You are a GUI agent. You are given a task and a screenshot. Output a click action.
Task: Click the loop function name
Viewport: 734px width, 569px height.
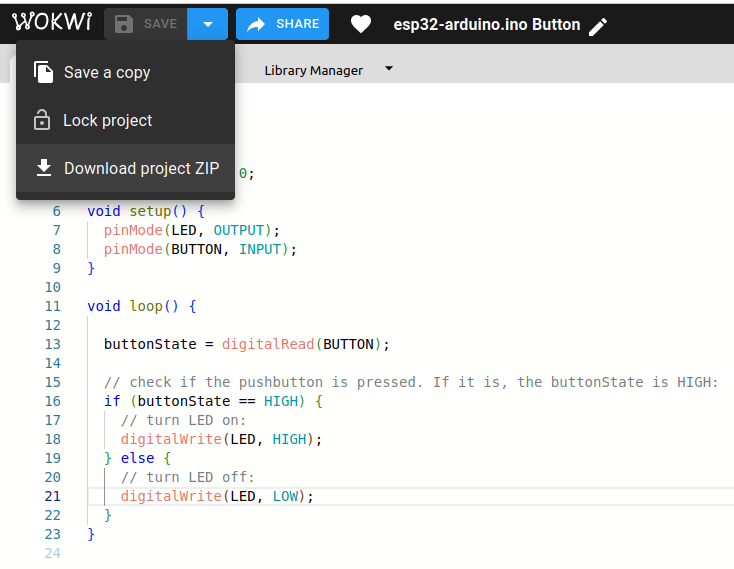[x=146, y=306]
